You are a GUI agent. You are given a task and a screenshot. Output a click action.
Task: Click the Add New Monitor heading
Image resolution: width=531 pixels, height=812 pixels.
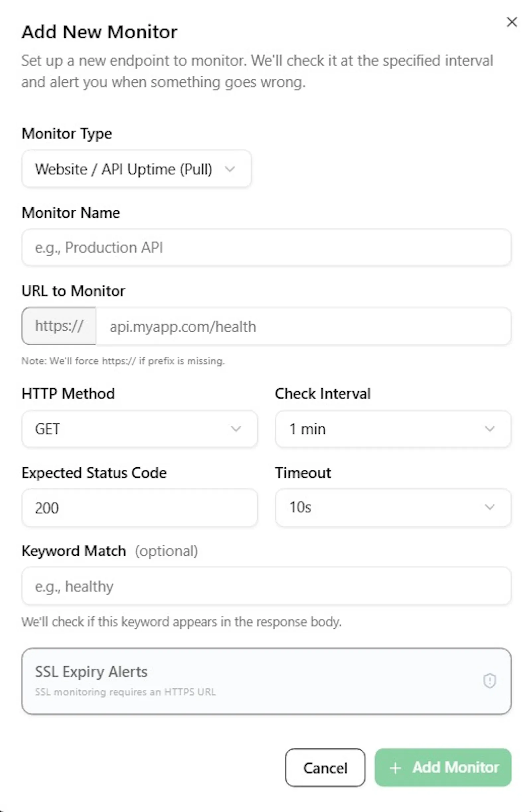[99, 32]
